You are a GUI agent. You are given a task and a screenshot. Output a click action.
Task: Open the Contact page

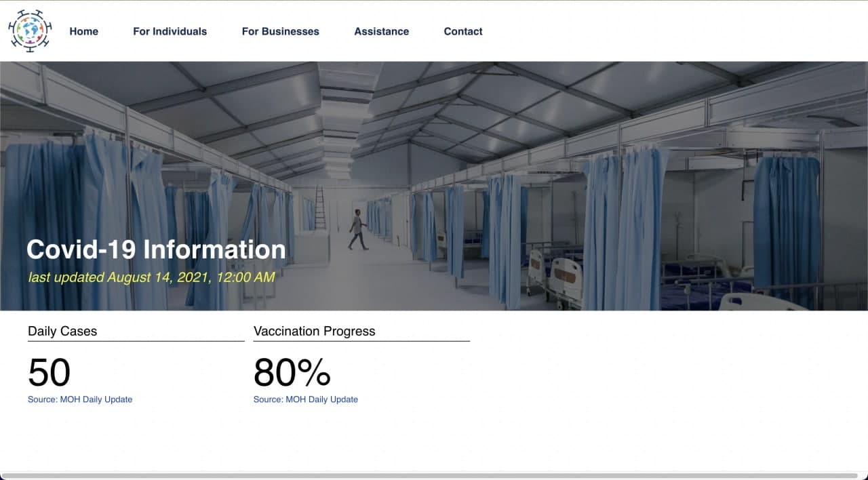(x=463, y=31)
